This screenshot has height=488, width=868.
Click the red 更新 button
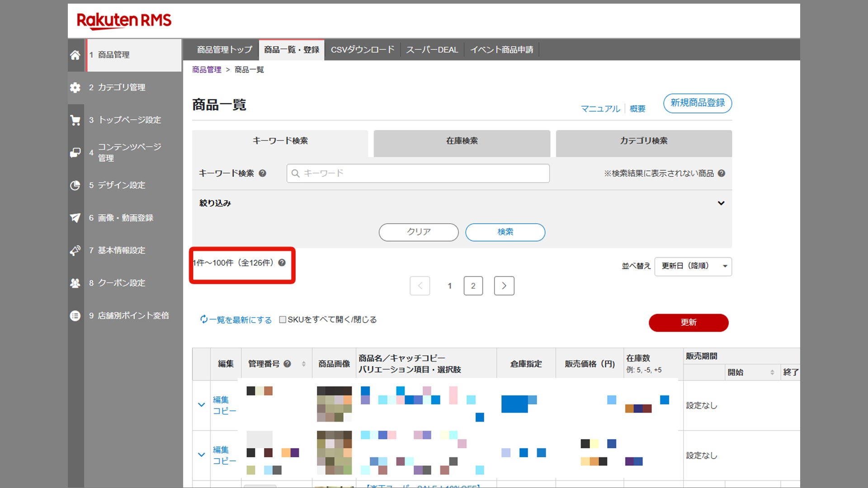click(689, 322)
